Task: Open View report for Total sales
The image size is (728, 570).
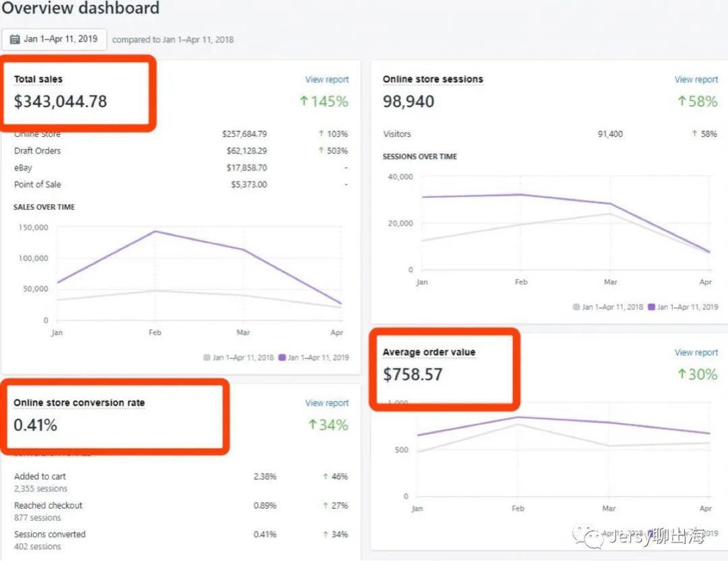Action: (x=327, y=80)
